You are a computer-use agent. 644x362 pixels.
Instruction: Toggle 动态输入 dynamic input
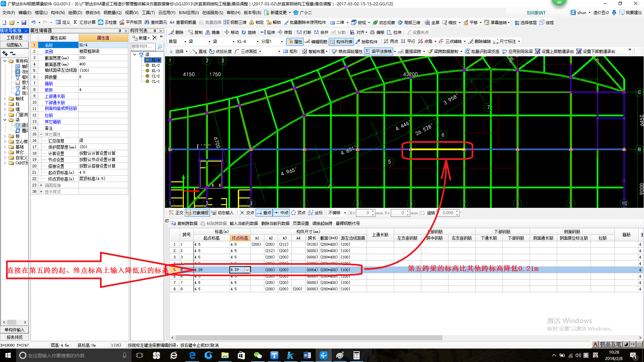222,213
